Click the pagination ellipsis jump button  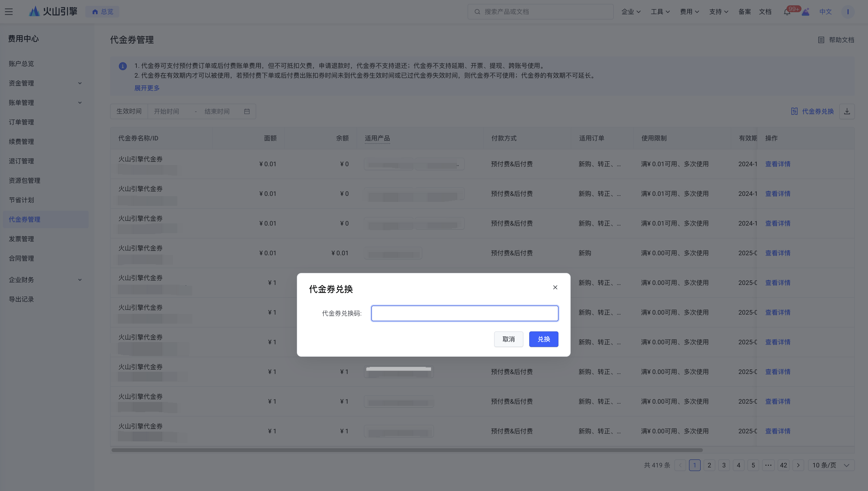[768, 465]
